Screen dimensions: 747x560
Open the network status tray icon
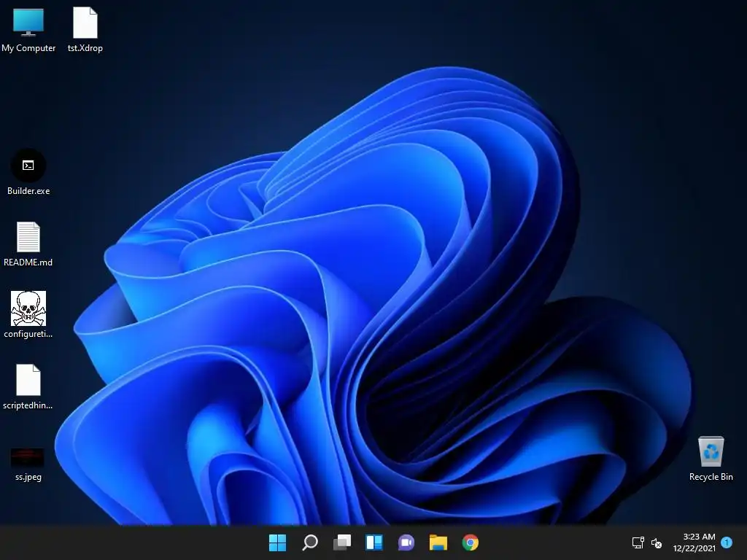click(638, 542)
